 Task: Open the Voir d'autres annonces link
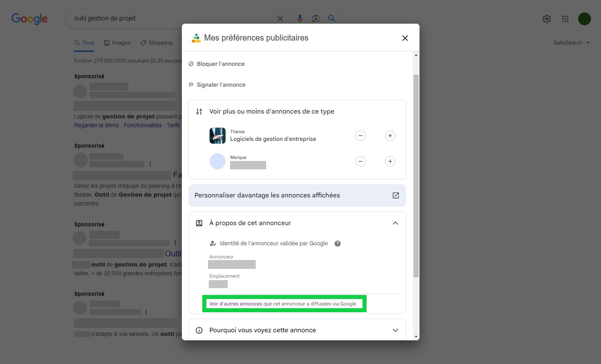(236, 304)
